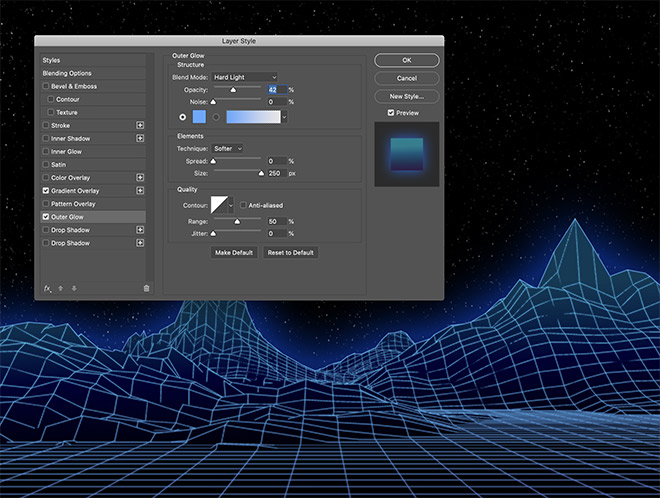The width and height of the screenshot is (660, 498).
Task: Open the Technique dropdown
Action: coord(228,148)
